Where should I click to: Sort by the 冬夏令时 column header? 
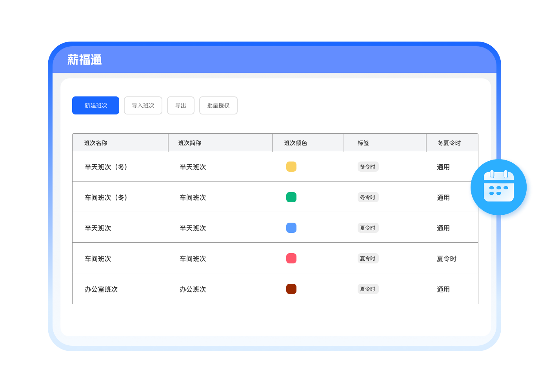449,143
